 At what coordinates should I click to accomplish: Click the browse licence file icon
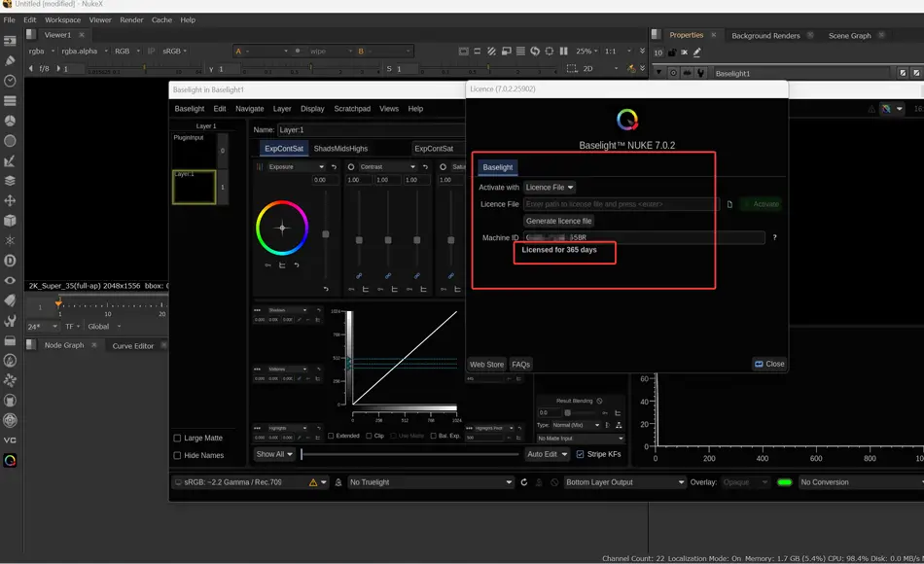pos(729,204)
